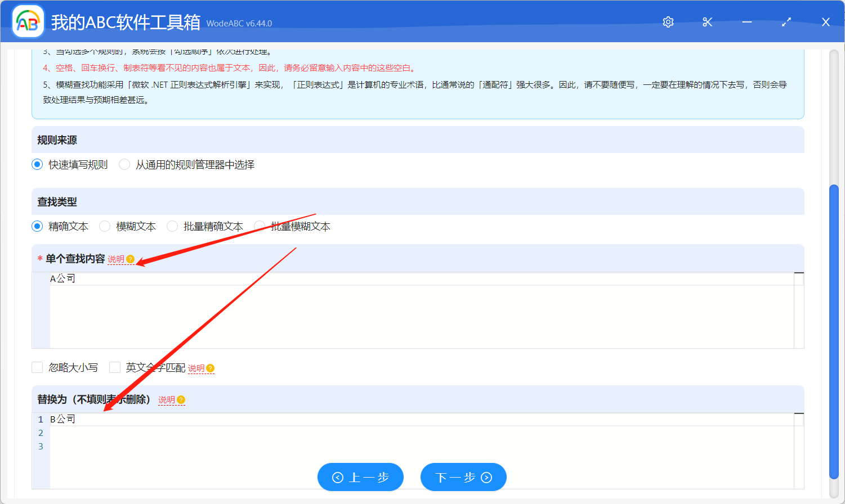Click the help icon next to 英文全字匹配 说明
The width and height of the screenshot is (845, 504).
[x=209, y=368]
